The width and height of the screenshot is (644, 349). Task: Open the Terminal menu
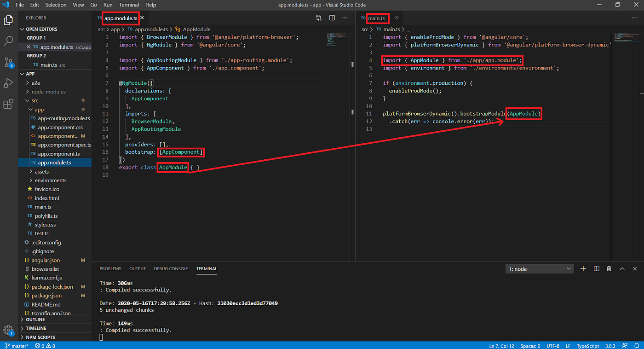(x=129, y=5)
